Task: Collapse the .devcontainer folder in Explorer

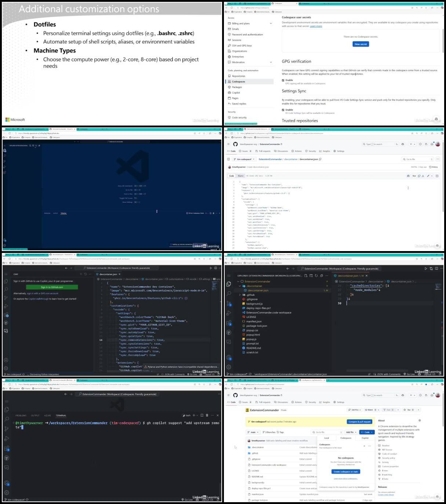Action: click(x=240, y=286)
